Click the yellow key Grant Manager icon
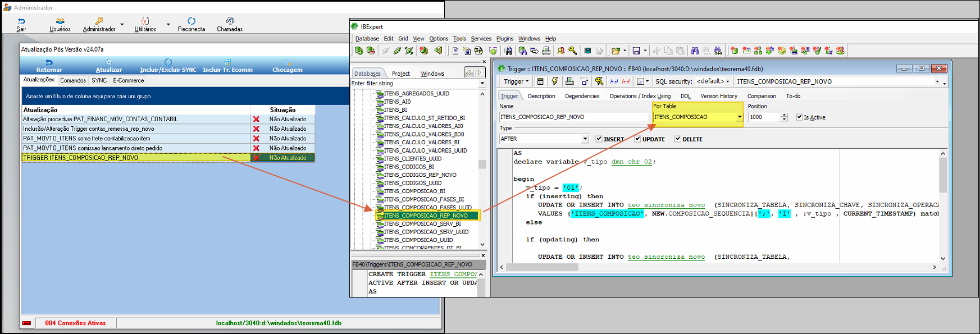This screenshot has height=334, width=980. (573, 51)
